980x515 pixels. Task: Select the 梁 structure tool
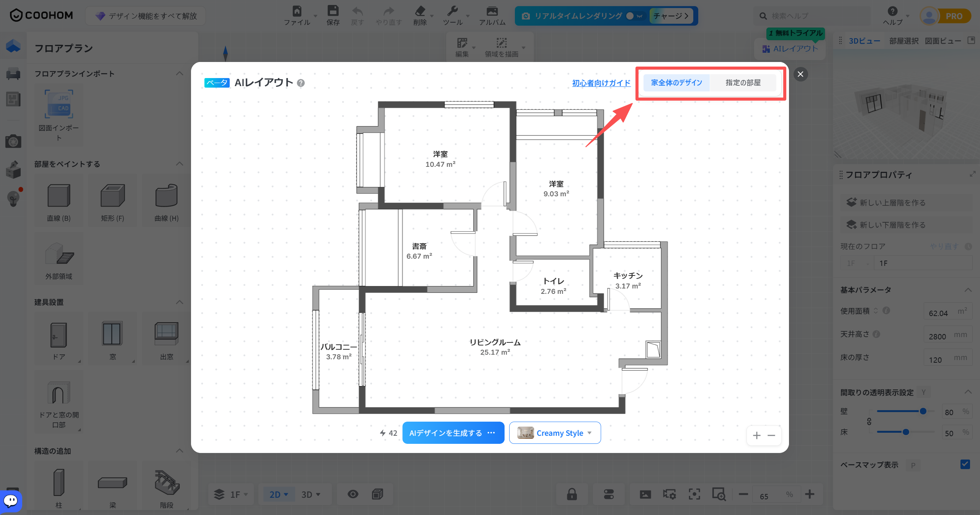[x=113, y=486]
